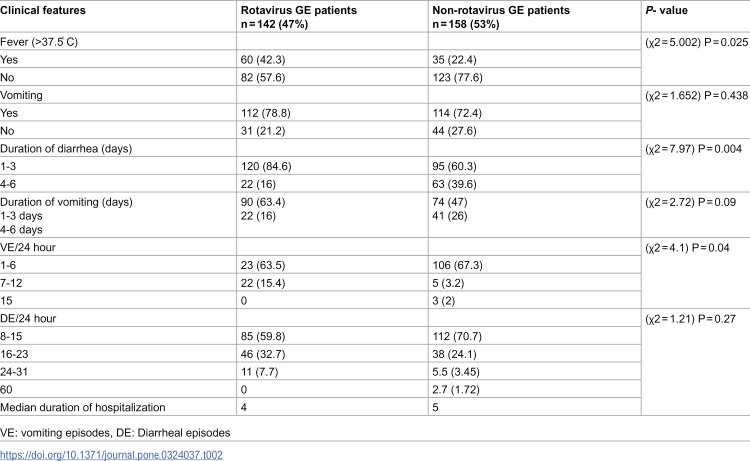The width and height of the screenshot is (750, 461).
Task: Select the Rotavirus GE patients column header
Action: pyautogui.click(x=299, y=17)
